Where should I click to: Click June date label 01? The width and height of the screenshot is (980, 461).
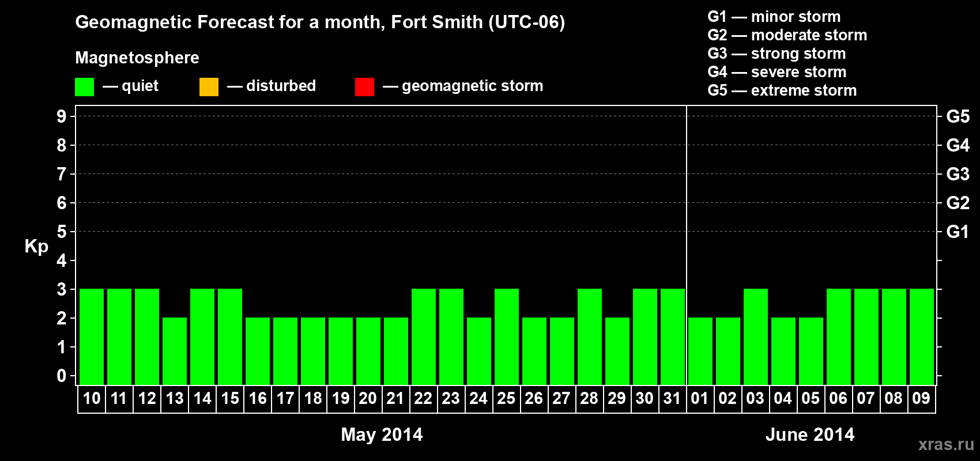700,398
